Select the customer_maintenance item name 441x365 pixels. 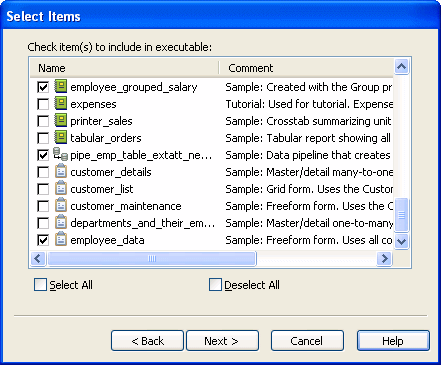click(x=126, y=206)
